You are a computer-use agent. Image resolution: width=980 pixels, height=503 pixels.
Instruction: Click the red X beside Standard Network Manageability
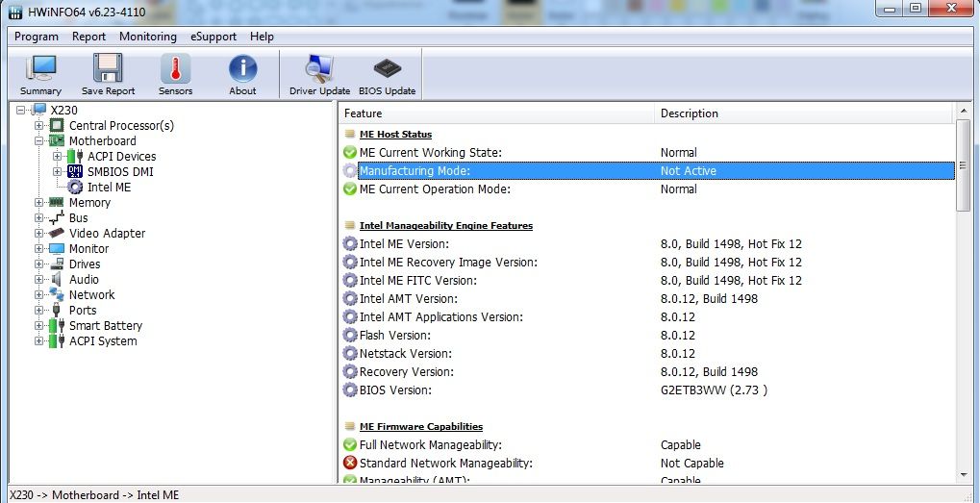pos(350,463)
